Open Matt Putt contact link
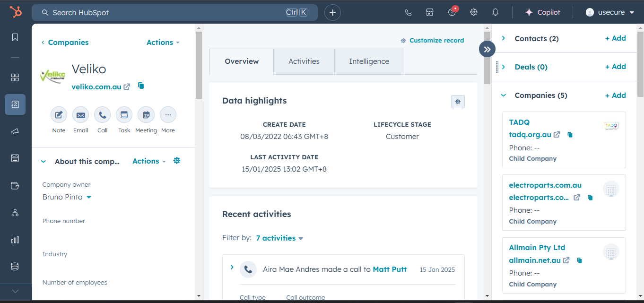Viewport: 644px width, 303px height. pyautogui.click(x=390, y=269)
